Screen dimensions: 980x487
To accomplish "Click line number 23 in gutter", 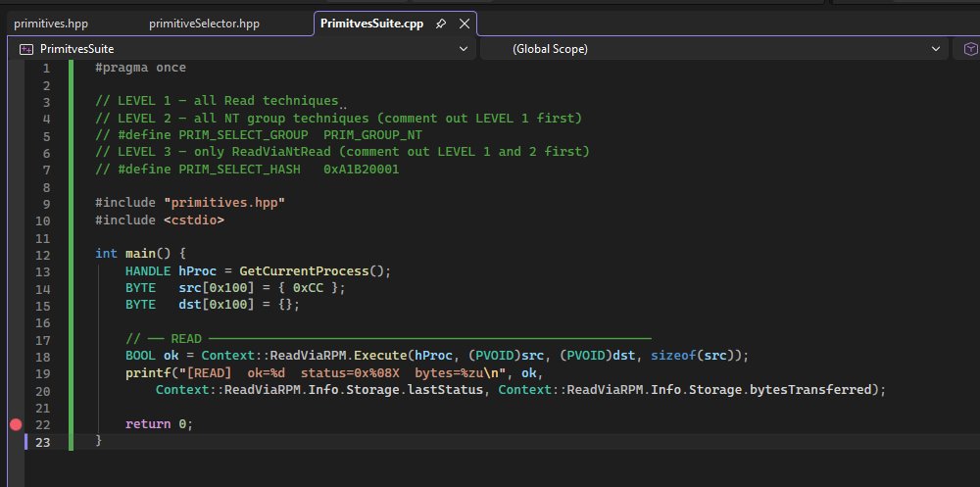I will point(43,441).
